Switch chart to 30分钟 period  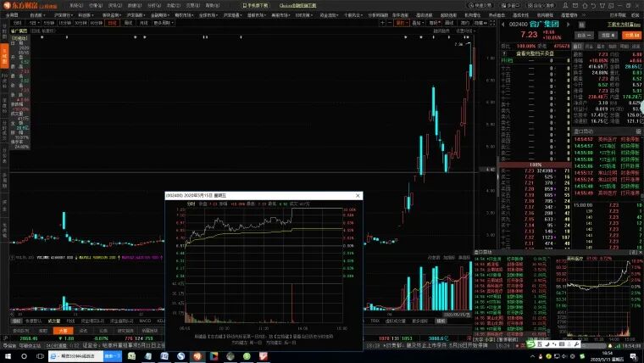click(80, 23)
